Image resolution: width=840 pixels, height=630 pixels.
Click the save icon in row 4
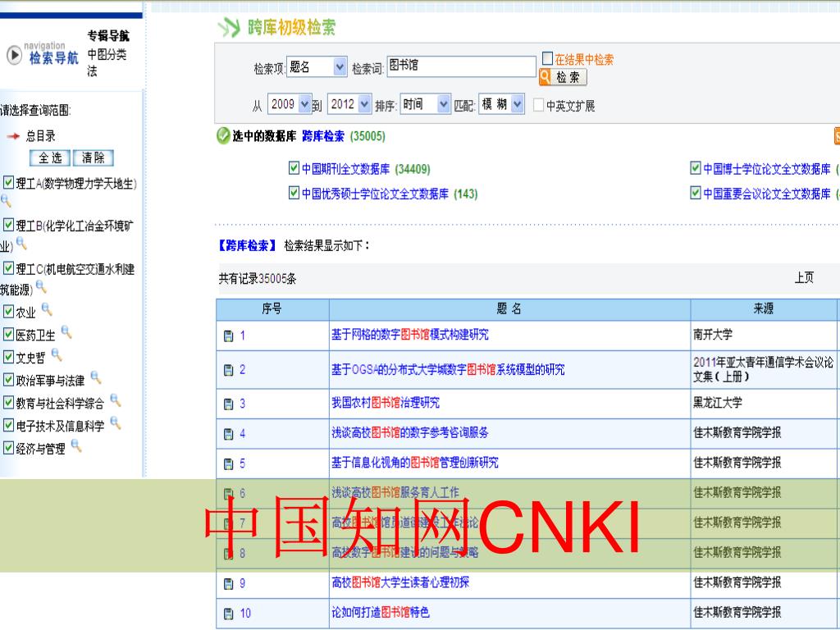coord(228,434)
